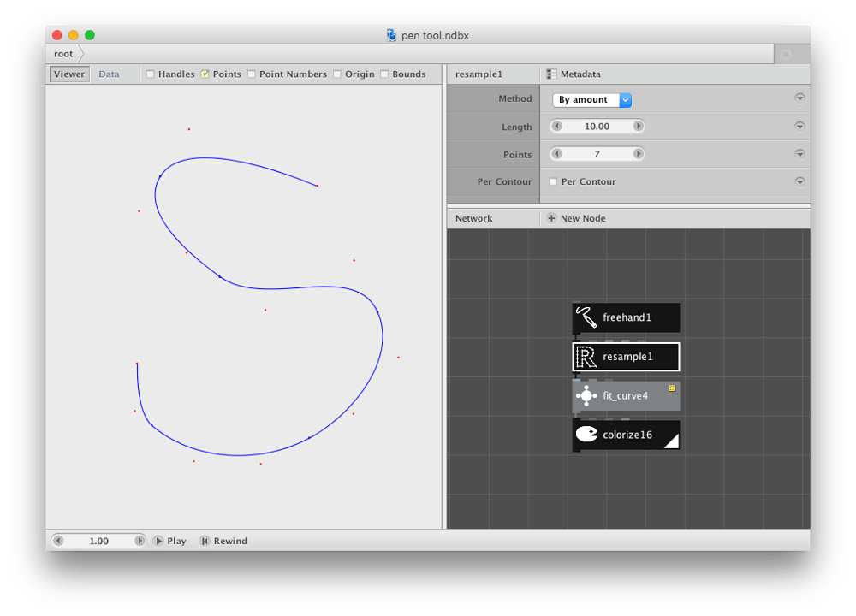Increase the Length value with right arrow
This screenshot has width=856, height=616.
[638, 126]
